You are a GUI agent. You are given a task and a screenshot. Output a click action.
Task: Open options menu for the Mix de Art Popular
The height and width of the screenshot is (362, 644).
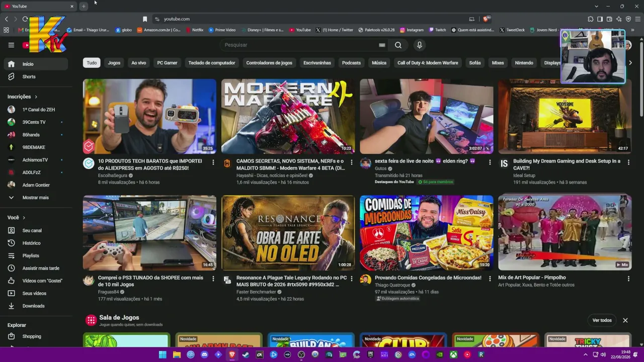tap(628, 279)
